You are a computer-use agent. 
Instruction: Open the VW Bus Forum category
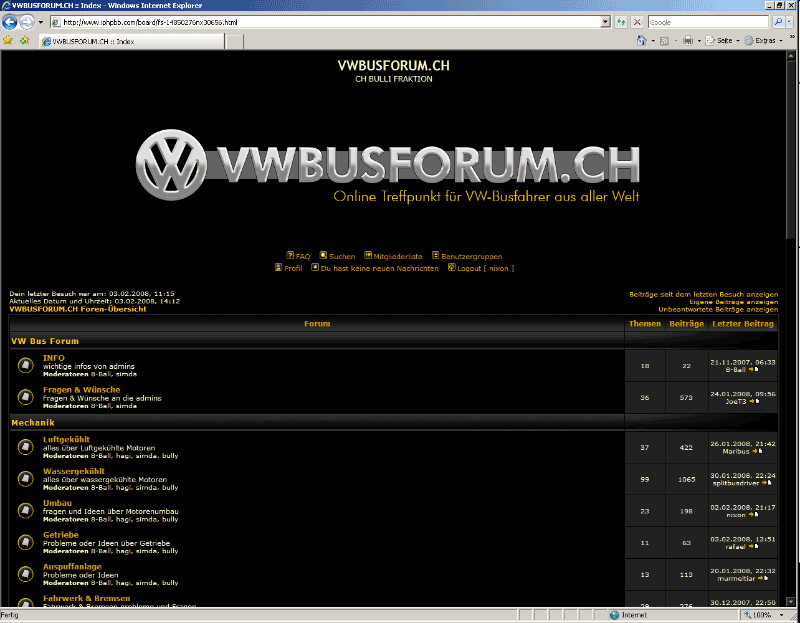45,341
